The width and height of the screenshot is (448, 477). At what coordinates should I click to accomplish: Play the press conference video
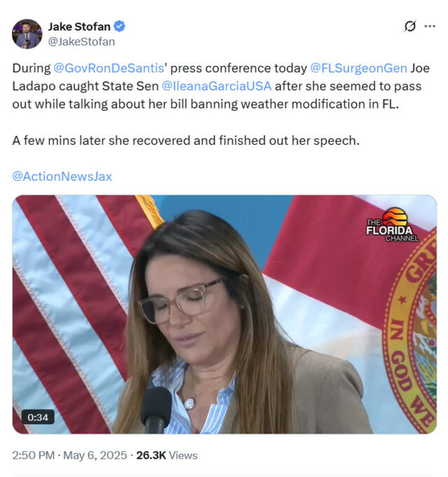[x=224, y=314]
